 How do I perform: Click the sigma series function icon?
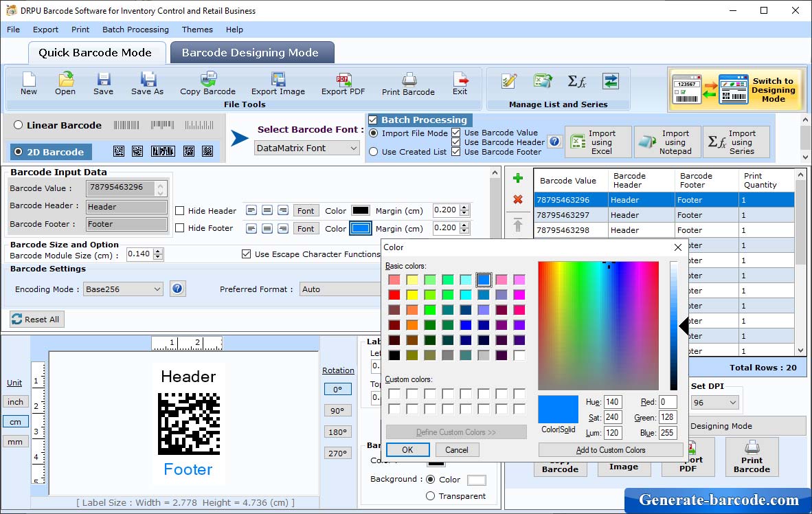[x=577, y=81]
